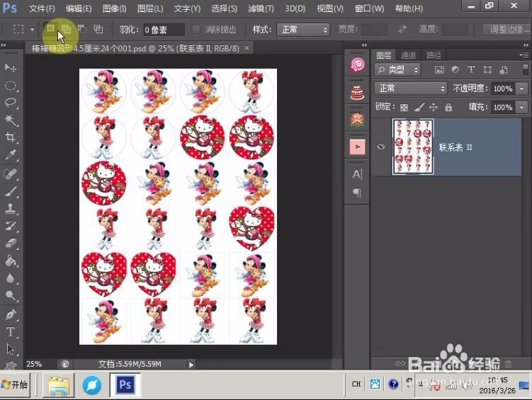
Task: Toggle lock transparent pixels
Action: point(404,108)
